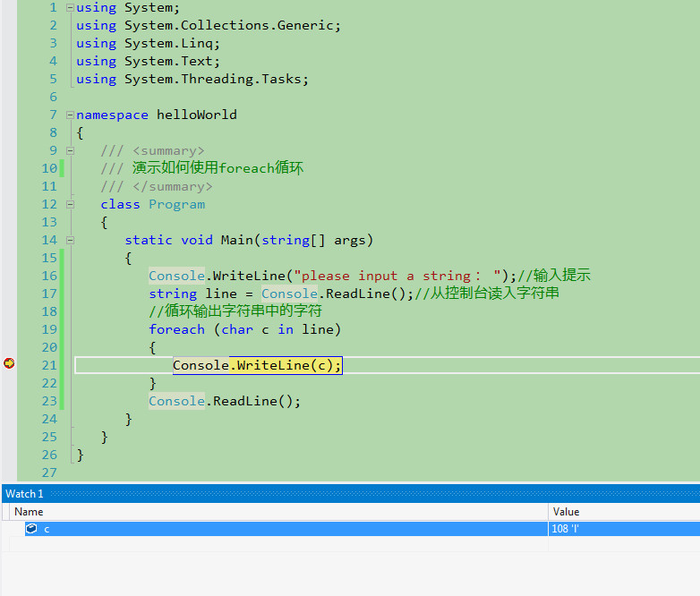Collapse the summary comment block at line 9
700x596 pixels.
(70, 150)
